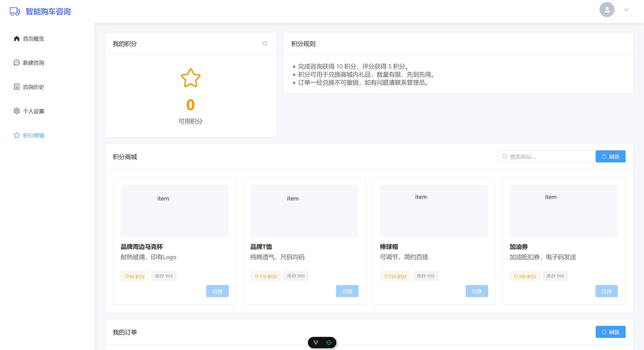Click 刷新 button in 我的订单 section
The image size is (644, 350).
pyautogui.click(x=610, y=332)
